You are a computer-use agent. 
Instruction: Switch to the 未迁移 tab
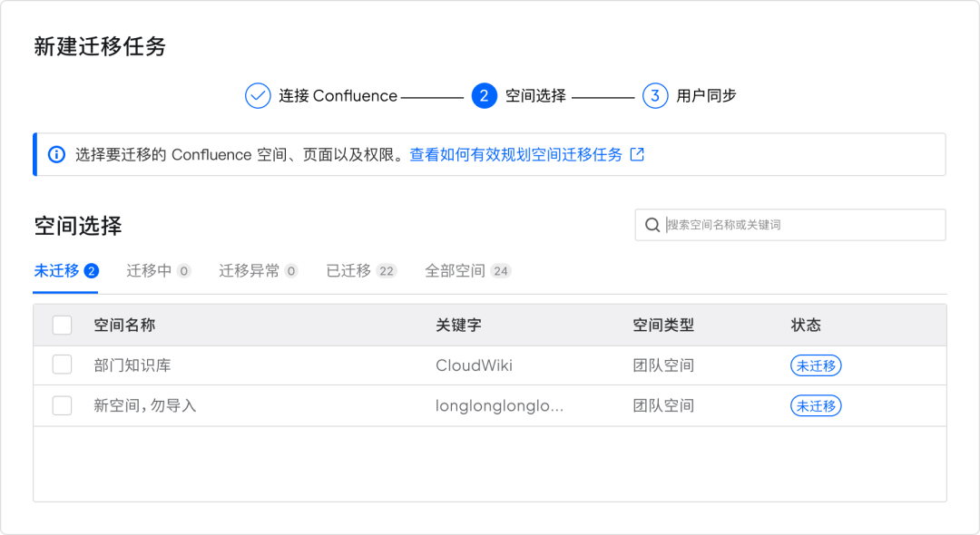pos(65,271)
